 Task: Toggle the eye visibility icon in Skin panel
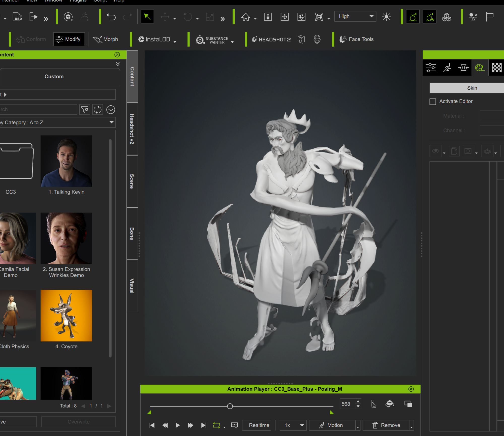pos(436,151)
